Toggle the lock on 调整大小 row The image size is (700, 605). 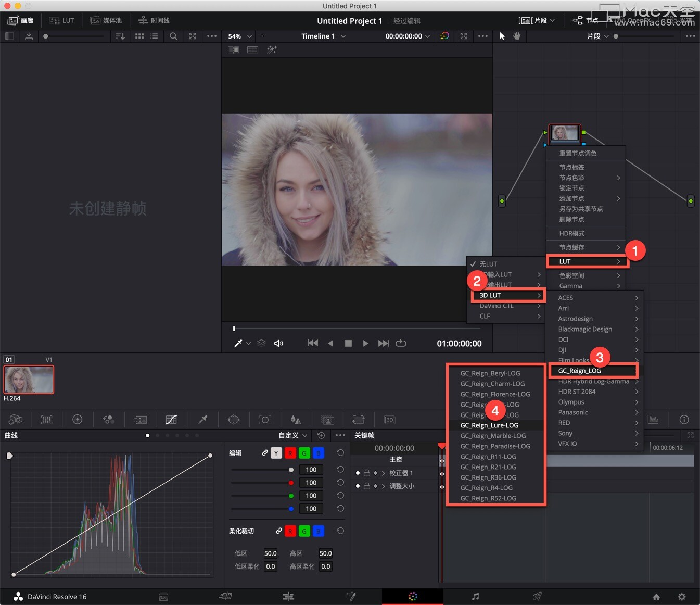coord(367,486)
